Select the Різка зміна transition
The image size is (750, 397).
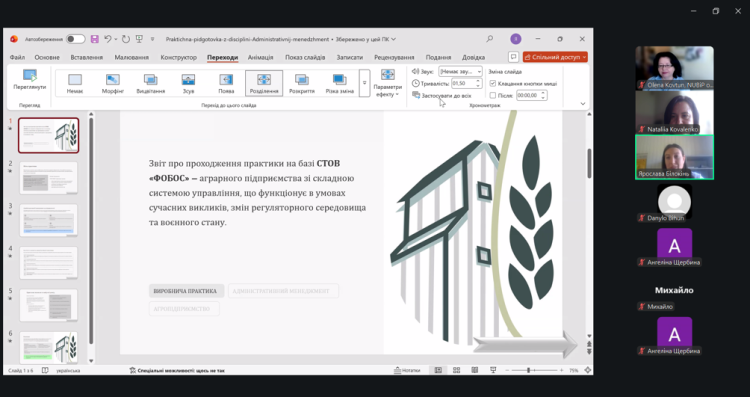pyautogui.click(x=339, y=83)
